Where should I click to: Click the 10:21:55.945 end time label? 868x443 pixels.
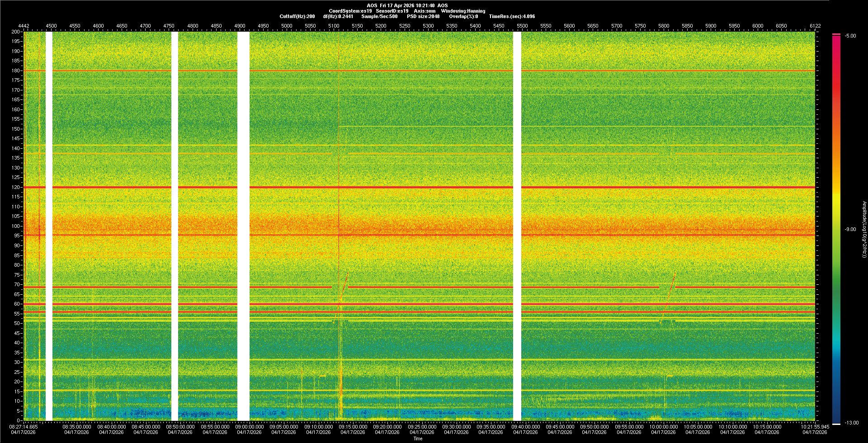coord(815,427)
